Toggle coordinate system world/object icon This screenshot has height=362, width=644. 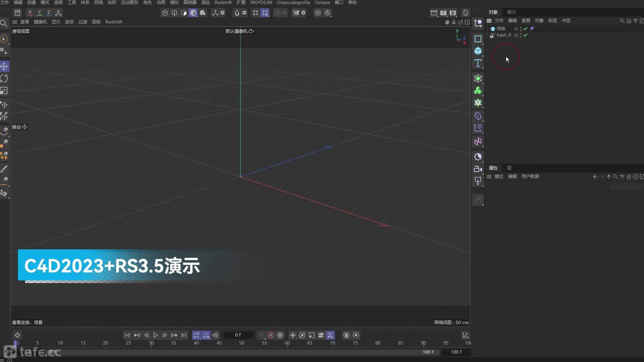58,13
